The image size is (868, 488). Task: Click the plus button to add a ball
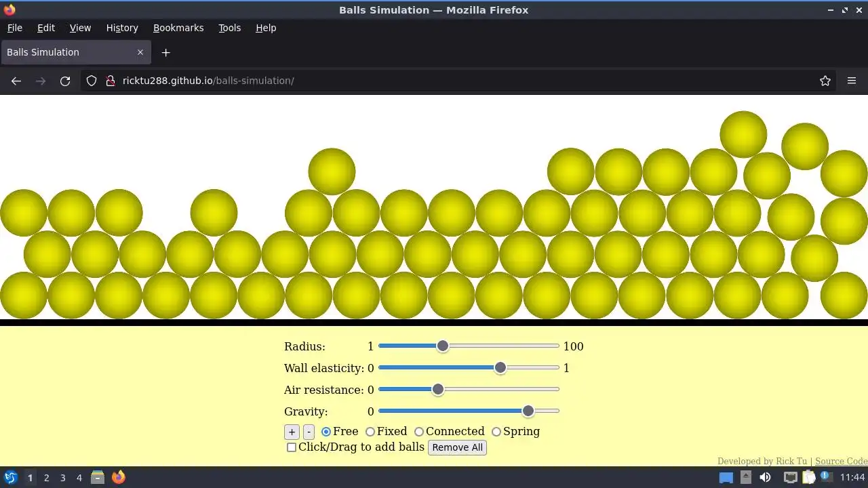tap(292, 432)
